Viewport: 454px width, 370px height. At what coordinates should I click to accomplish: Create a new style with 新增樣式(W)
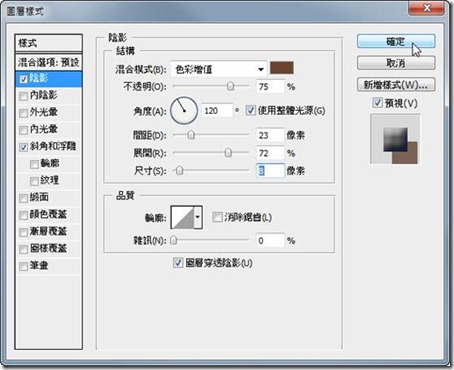396,85
